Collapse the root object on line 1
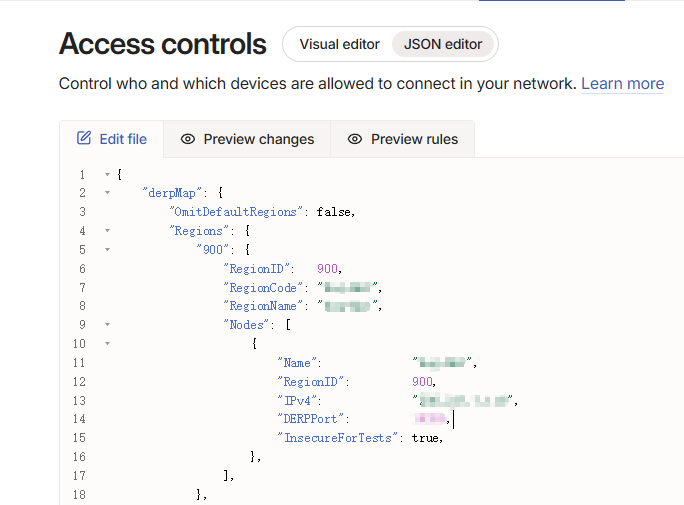The image size is (684, 505). (107, 174)
